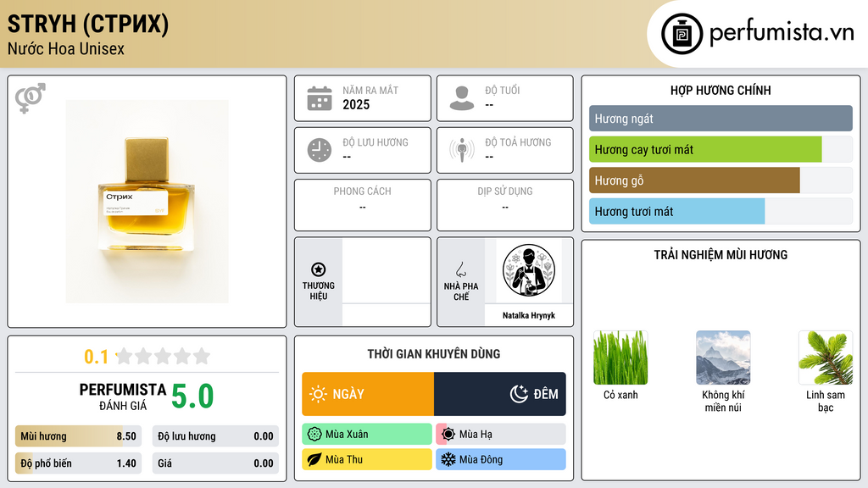Click the STRYH (СТРИХ) title
The width and height of the screenshot is (868, 488).
tap(88, 24)
